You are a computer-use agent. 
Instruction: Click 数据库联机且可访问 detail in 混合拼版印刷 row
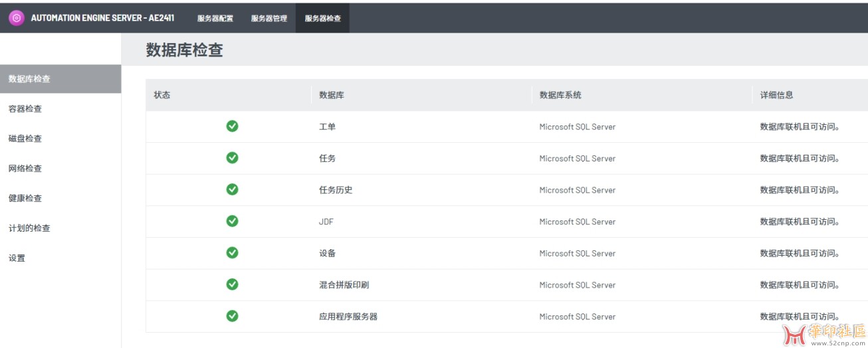[x=800, y=285]
